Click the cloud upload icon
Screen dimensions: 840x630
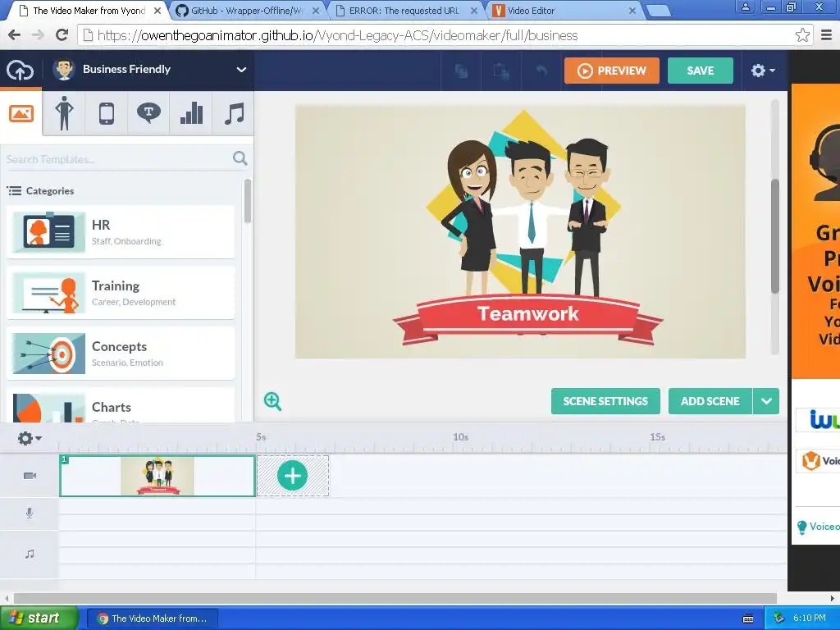(x=20, y=70)
